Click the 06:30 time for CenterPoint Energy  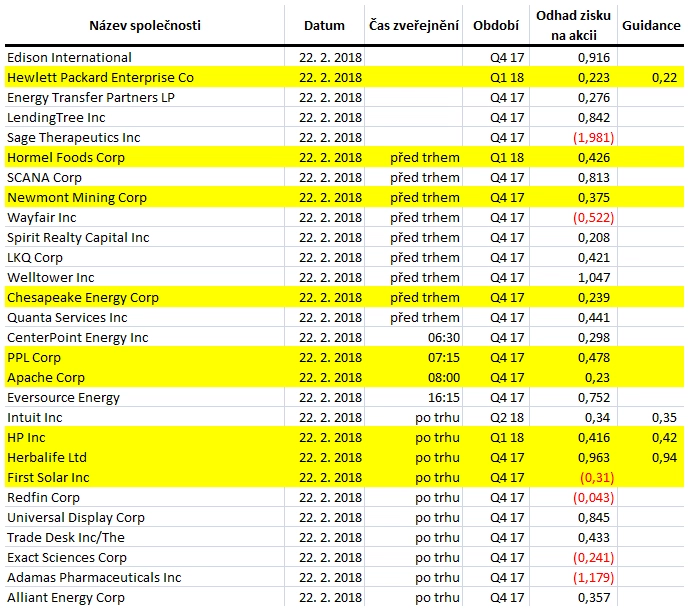click(444, 338)
